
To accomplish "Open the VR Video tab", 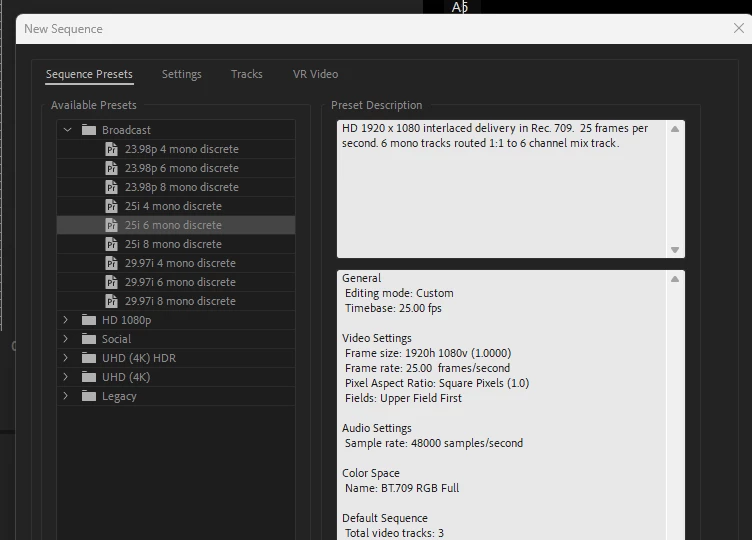I will point(315,74).
